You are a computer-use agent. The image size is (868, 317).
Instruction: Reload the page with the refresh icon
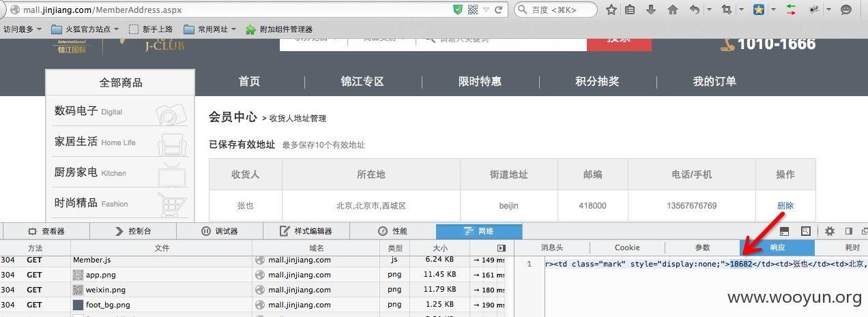click(x=499, y=10)
